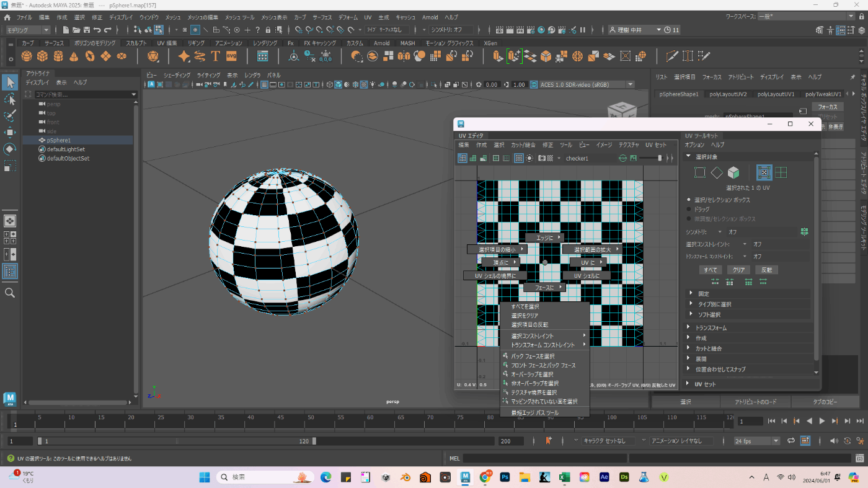Select the Paint Selection tool in the toolbox
This screenshot has width=868, height=488.
click(x=10, y=116)
